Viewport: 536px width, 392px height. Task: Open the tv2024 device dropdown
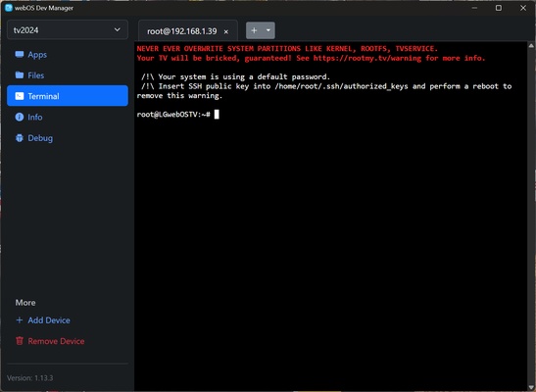coord(68,29)
